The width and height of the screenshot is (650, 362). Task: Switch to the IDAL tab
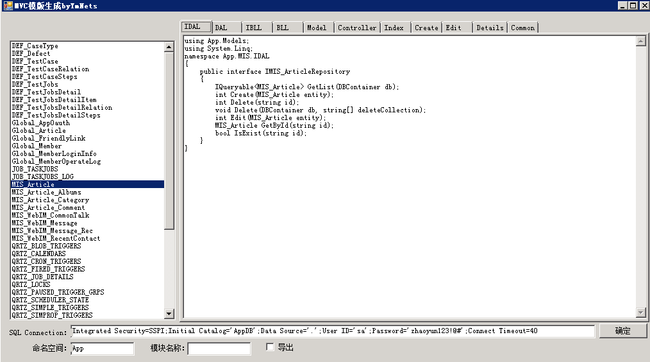196,27
